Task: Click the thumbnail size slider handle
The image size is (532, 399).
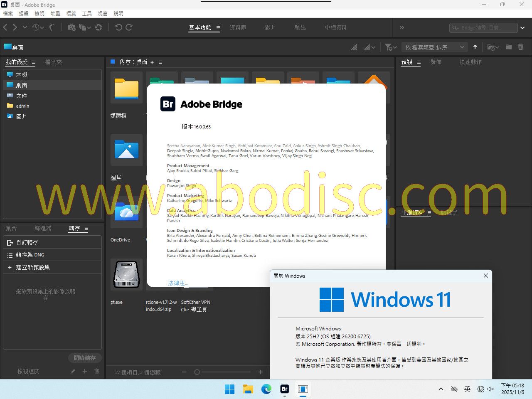Action: click(x=197, y=372)
